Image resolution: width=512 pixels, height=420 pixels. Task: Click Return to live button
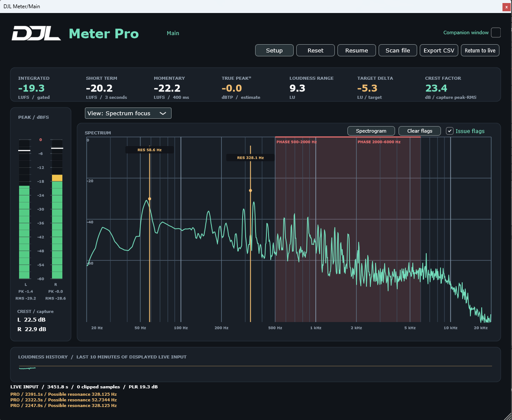coord(480,50)
